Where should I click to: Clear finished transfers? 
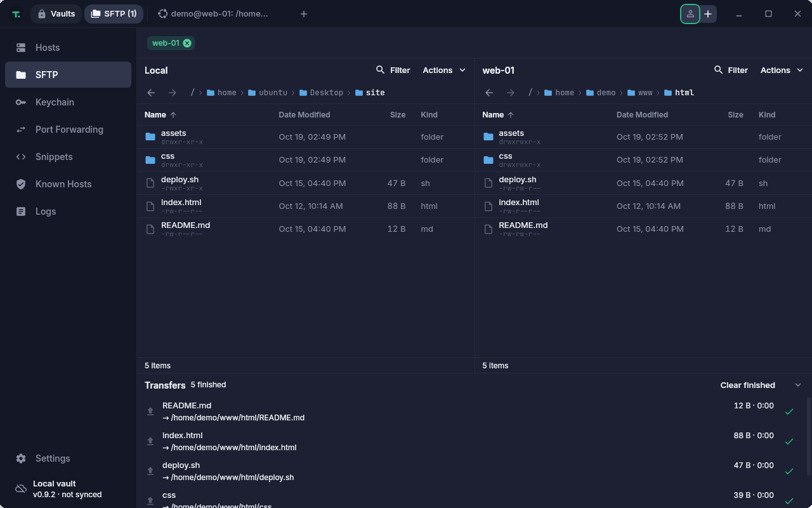tap(747, 385)
